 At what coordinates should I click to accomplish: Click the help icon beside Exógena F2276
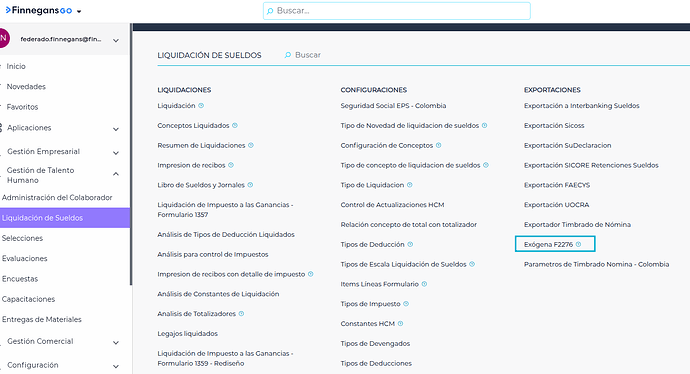click(579, 244)
